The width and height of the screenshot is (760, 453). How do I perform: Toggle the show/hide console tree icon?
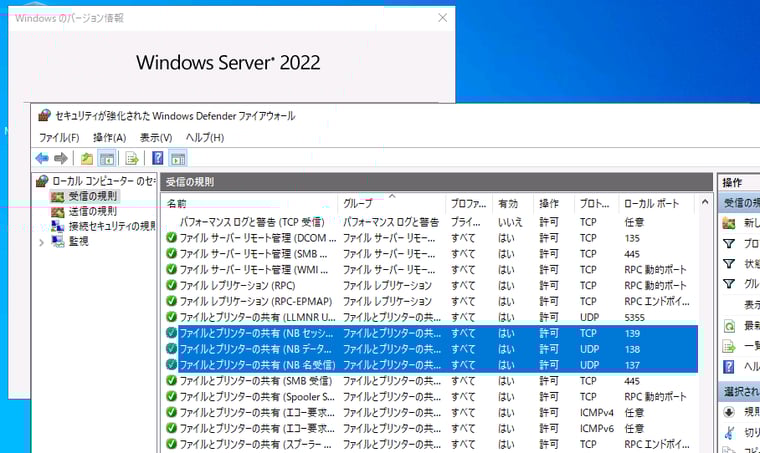[x=107, y=158]
